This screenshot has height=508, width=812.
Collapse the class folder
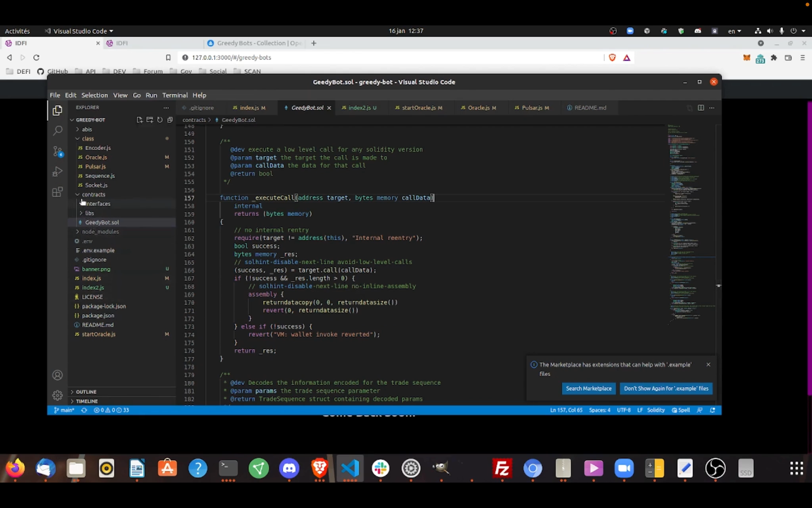88,139
